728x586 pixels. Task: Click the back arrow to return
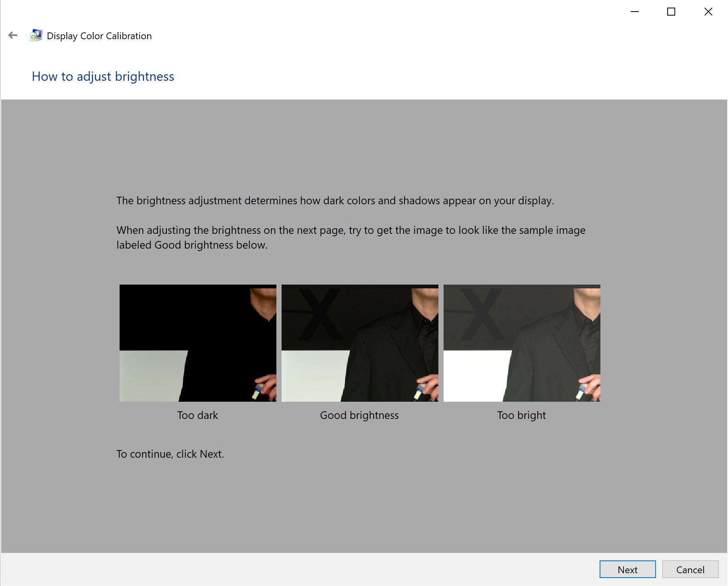[12, 35]
